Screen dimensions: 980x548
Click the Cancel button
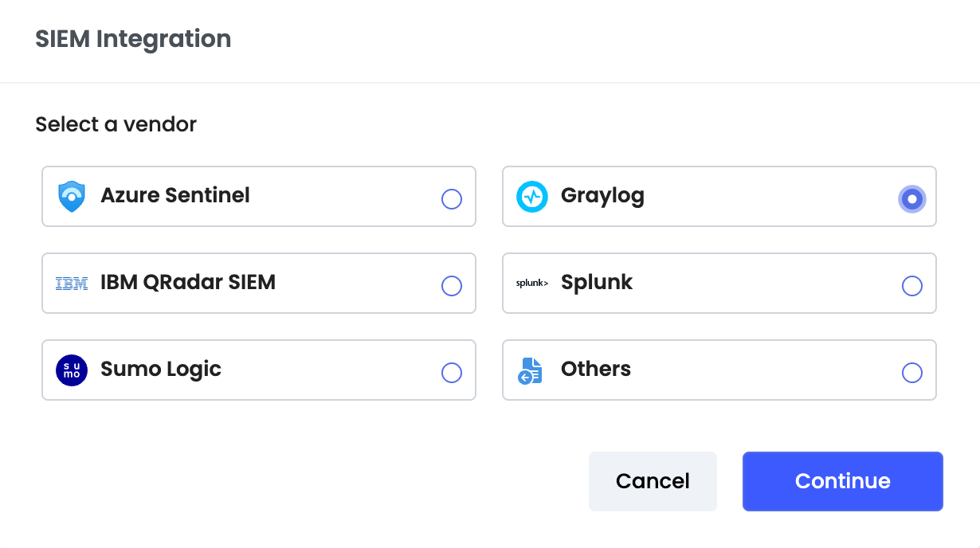(x=653, y=481)
